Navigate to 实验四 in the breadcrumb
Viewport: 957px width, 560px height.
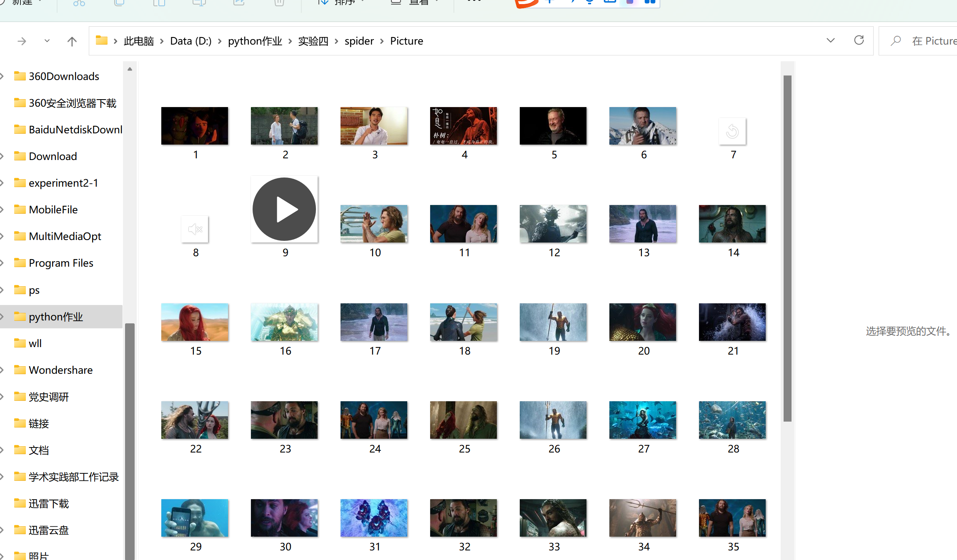click(313, 41)
